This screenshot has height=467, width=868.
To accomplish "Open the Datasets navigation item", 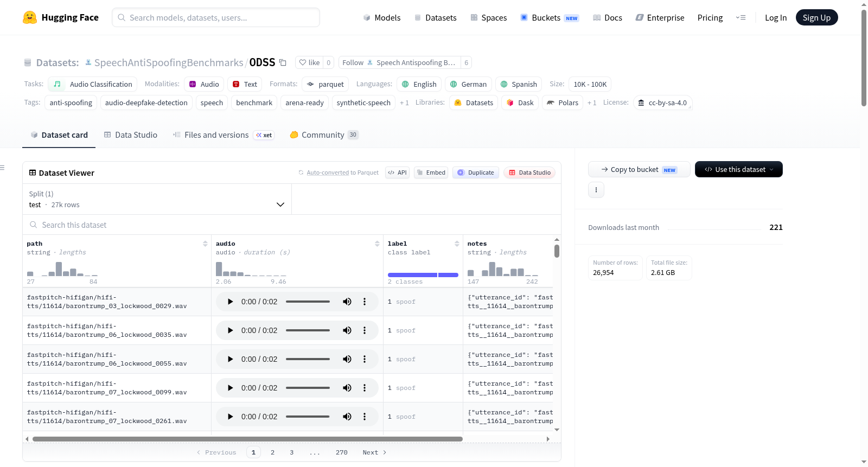I will tap(435, 17).
